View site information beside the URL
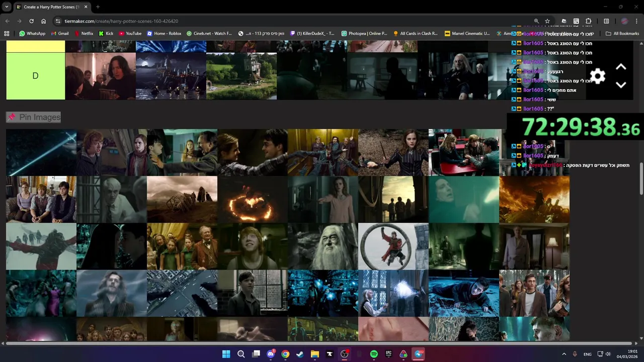The width and height of the screenshot is (644, 362). pos(58,21)
